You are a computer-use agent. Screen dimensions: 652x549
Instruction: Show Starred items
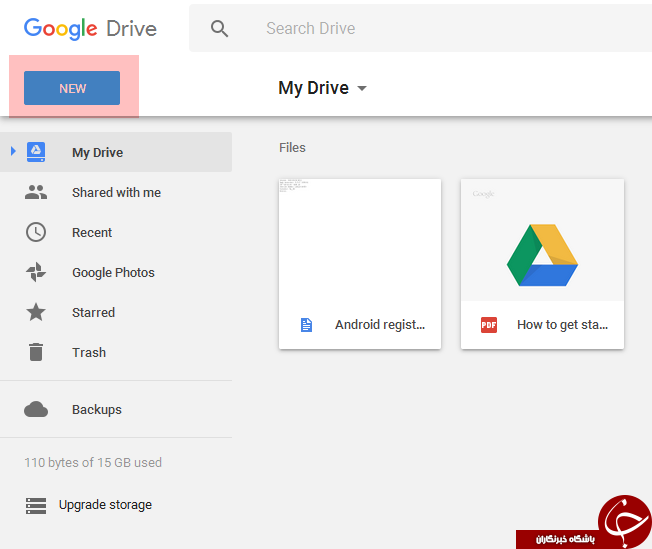(x=94, y=312)
